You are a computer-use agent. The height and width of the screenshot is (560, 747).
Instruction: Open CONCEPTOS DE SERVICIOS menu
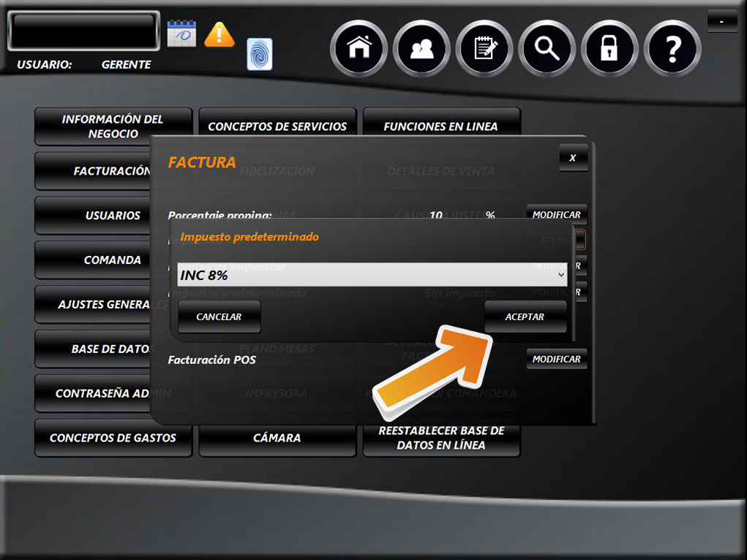coord(277,126)
